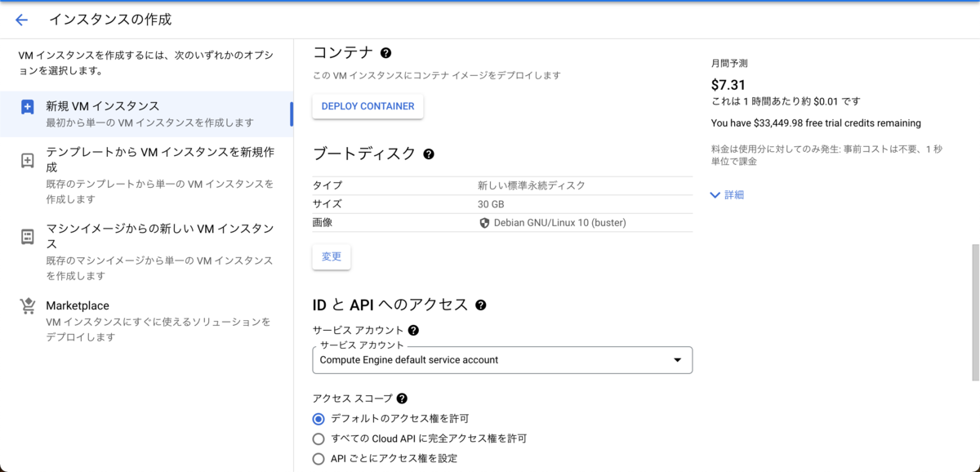Click the 新しい標準永続ディスク type value
This screenshot has height=472, width=980.
click(532, 185)
